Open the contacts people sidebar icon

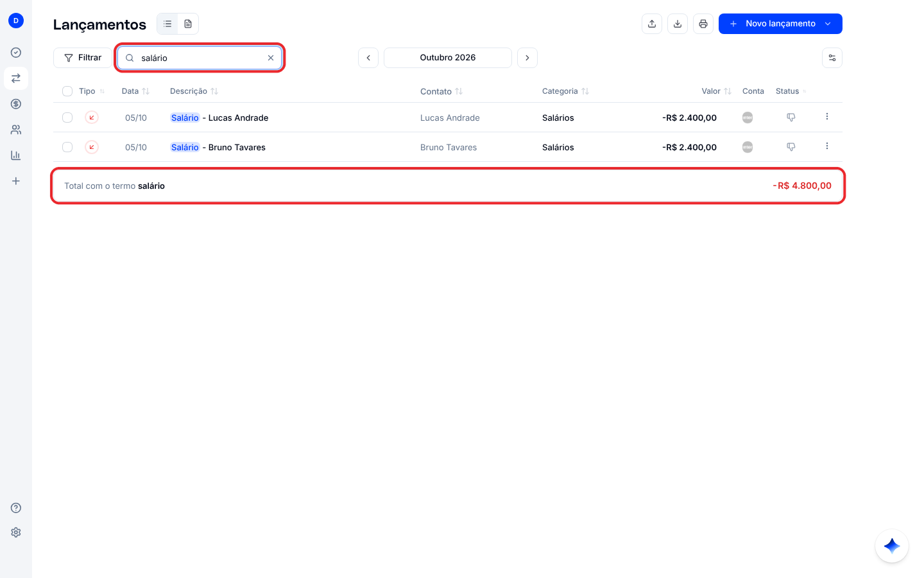[x=16, y=130]
